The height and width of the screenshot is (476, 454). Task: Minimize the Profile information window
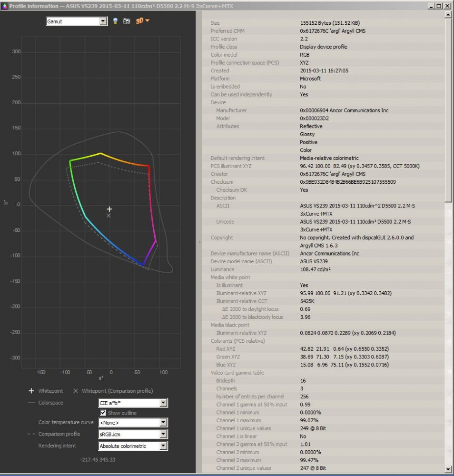pyautogui.click(x=431, y=6)
